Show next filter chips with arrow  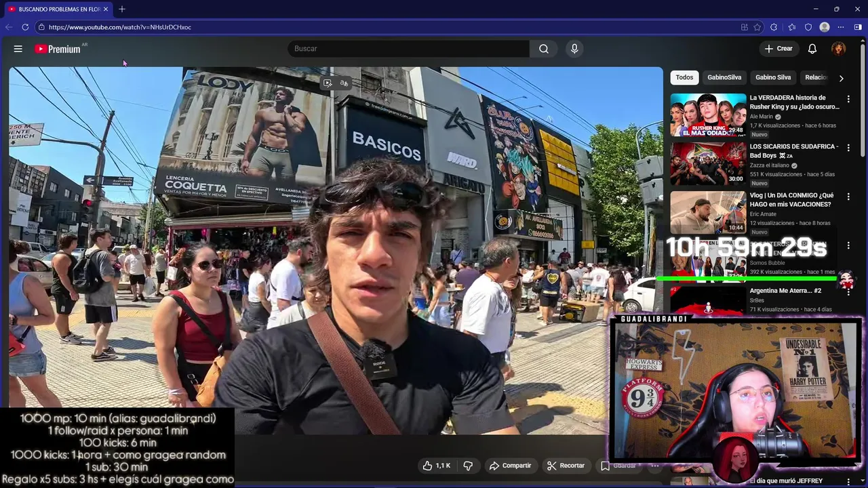click(x=841, y=78)
